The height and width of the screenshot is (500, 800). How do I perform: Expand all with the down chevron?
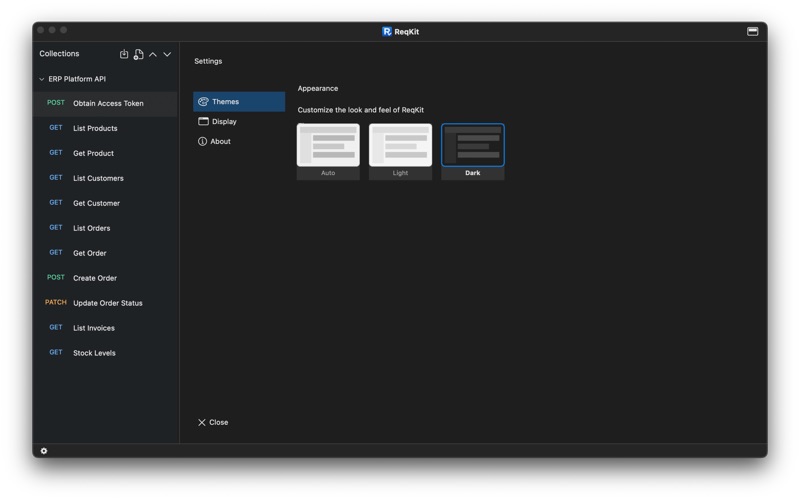coord(167,55)
